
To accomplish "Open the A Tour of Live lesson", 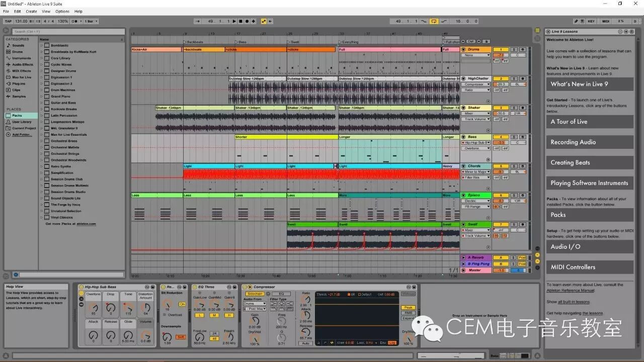I will 590,122.
